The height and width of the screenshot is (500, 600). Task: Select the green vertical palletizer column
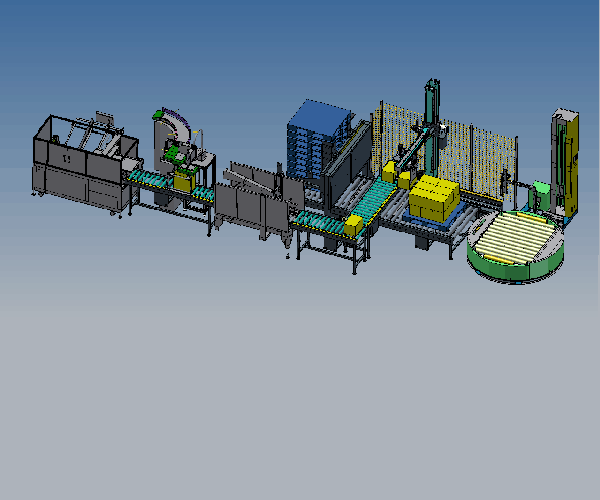coord(431,110)
